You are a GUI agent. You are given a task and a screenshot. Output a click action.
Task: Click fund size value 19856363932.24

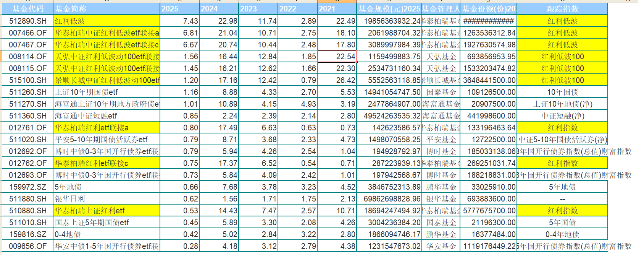(389, 21)
